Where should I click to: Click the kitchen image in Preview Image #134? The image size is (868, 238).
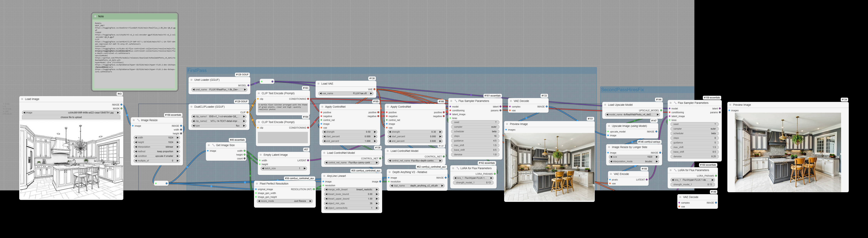point(788,152)
